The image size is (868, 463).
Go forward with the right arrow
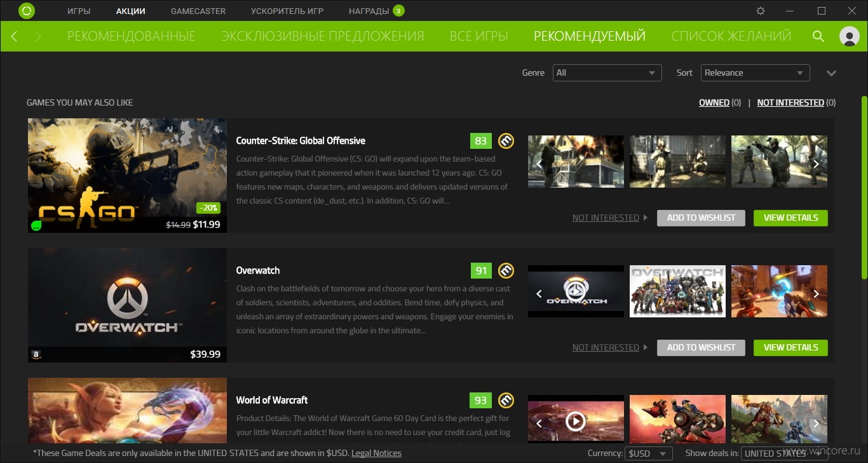tap(38, 36)
